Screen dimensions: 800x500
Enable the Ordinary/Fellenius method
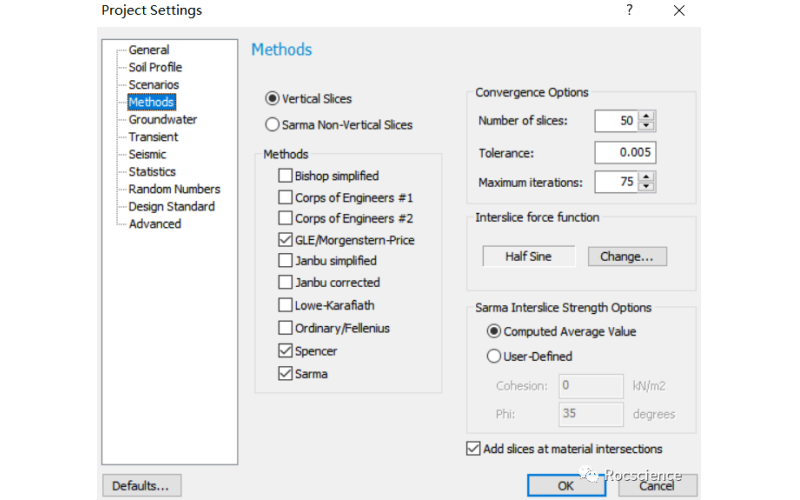click(x=286, y=328)
